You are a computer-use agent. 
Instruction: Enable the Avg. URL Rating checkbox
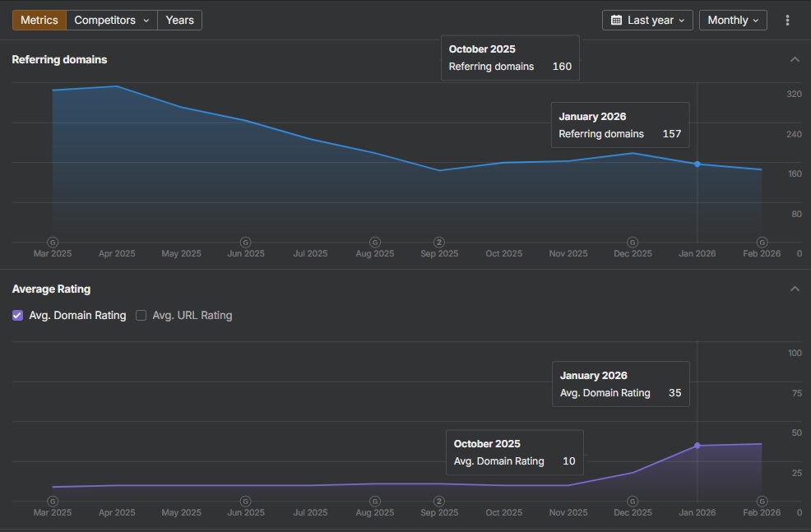point(141,315)
